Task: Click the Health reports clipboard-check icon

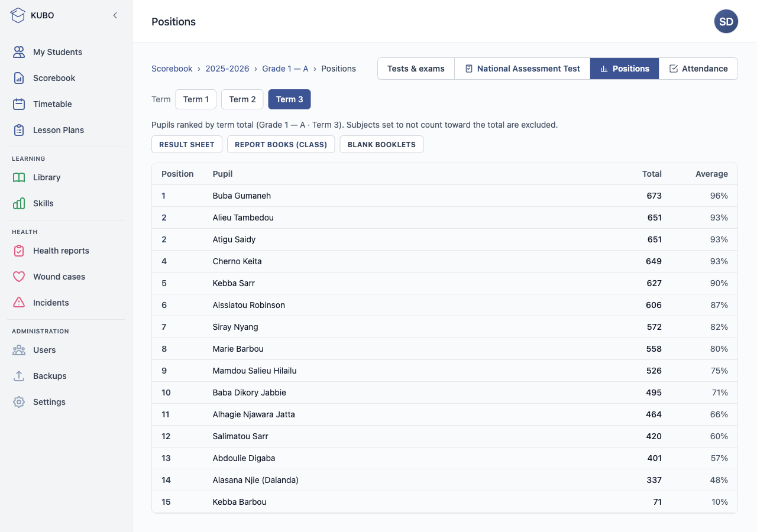Action: (19, 251)
